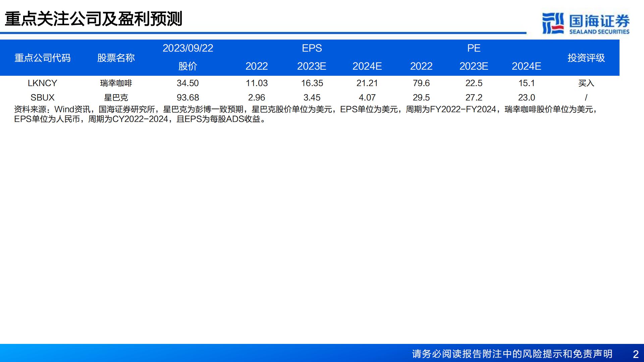Click the 买入 rating cell
This screenshot has width=644, height=362.
[586, 83]
